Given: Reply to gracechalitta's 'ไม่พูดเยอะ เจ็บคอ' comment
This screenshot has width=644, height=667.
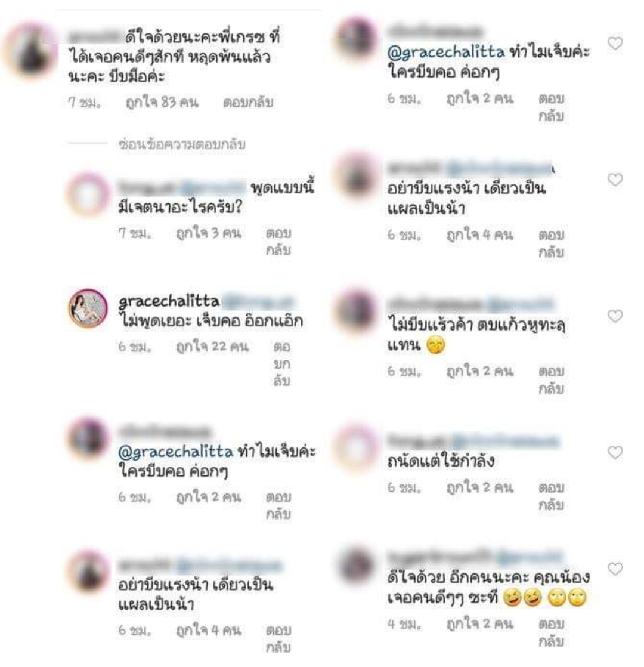Looking at the screenshot, I should tap(281, 364).
